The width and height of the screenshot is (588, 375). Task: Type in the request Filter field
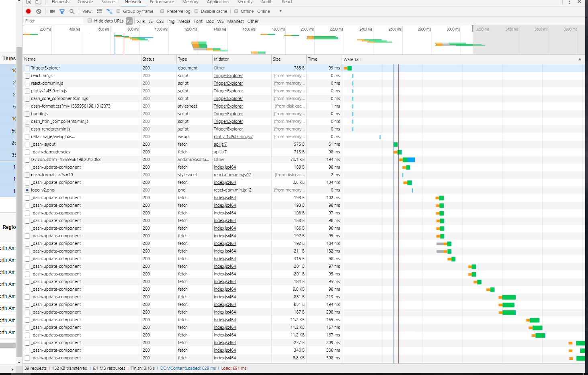pyautogui.click(x=52, y=20)
